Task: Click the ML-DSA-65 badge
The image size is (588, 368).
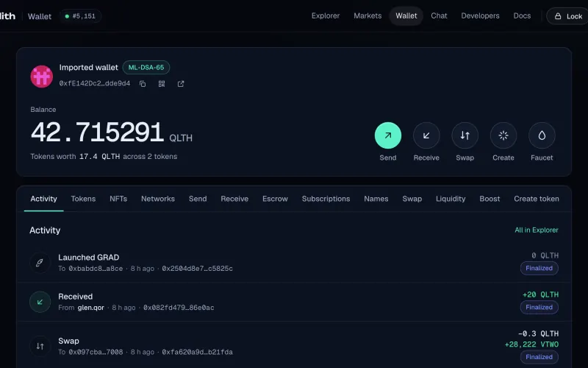Action: (146, 68)
